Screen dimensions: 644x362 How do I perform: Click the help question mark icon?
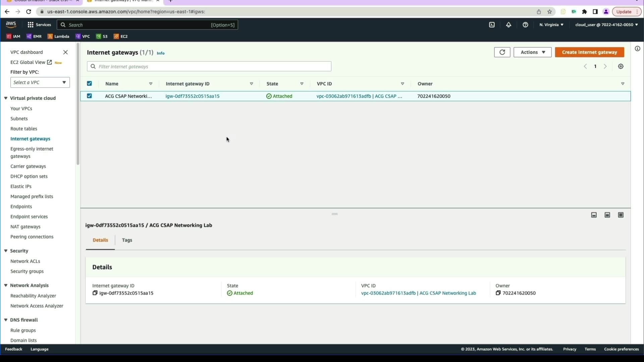click(x=525, y=25)
